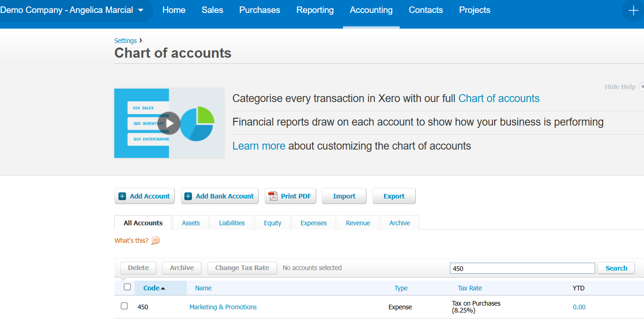Click the PDF icon on Print PDF

(273, 196)
